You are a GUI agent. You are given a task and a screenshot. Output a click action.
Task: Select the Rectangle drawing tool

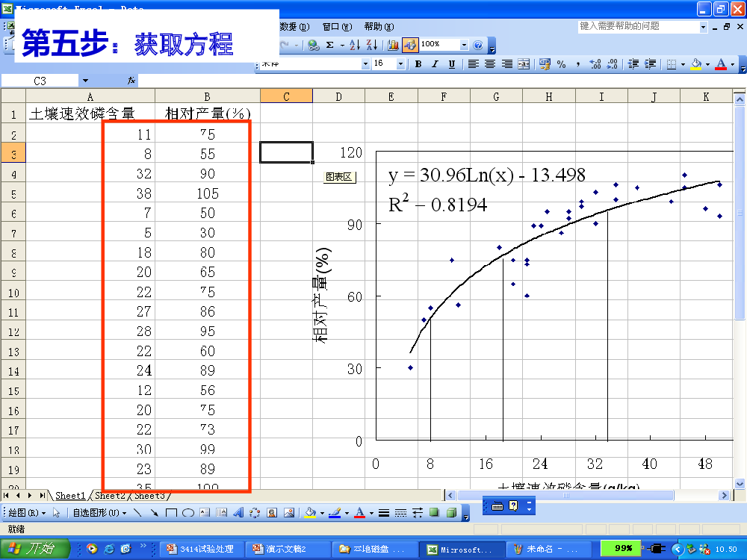[171, 513]
